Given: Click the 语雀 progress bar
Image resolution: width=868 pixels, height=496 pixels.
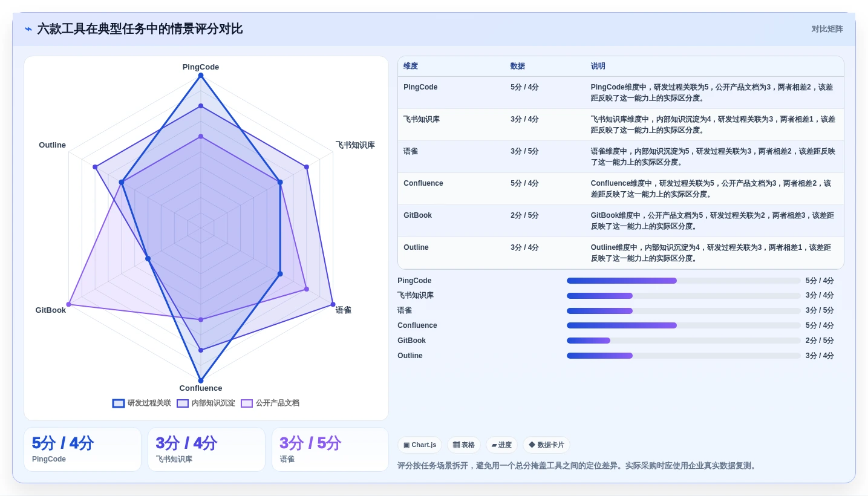Looking at the screenshot, I should tap(684, 311).
